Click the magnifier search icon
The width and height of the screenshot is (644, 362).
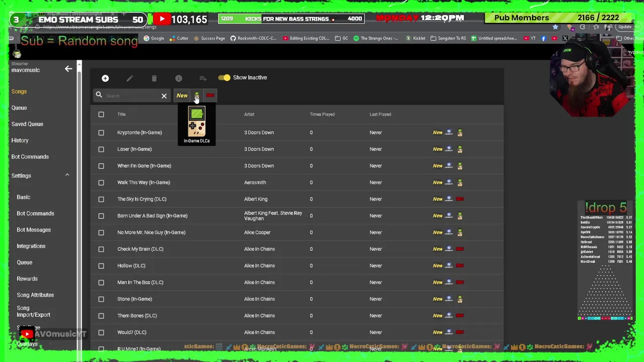[99, 95]
